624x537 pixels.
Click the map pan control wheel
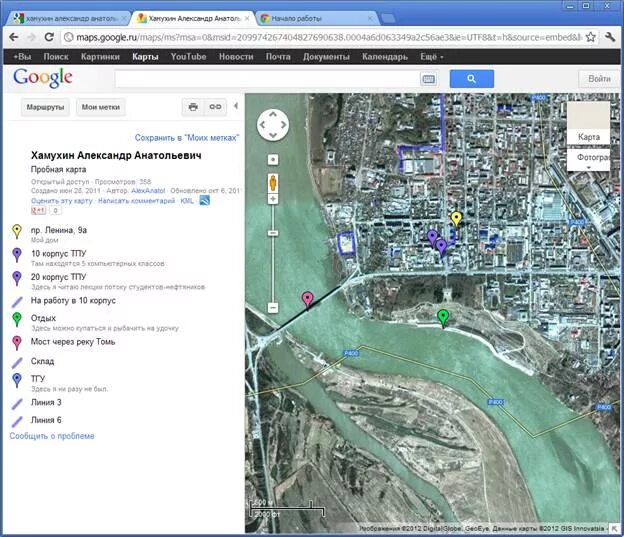[x=273, y=125]
